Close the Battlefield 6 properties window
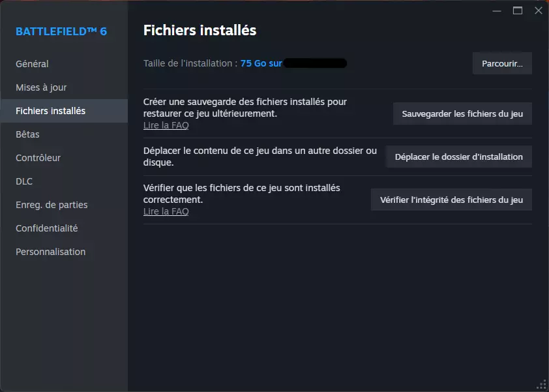This screenshot has width=549, height=392. click(538, 10)
